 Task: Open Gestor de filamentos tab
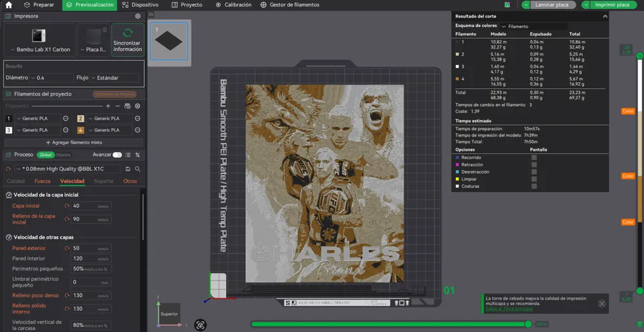pyautogui.click(x=290, y=5)
